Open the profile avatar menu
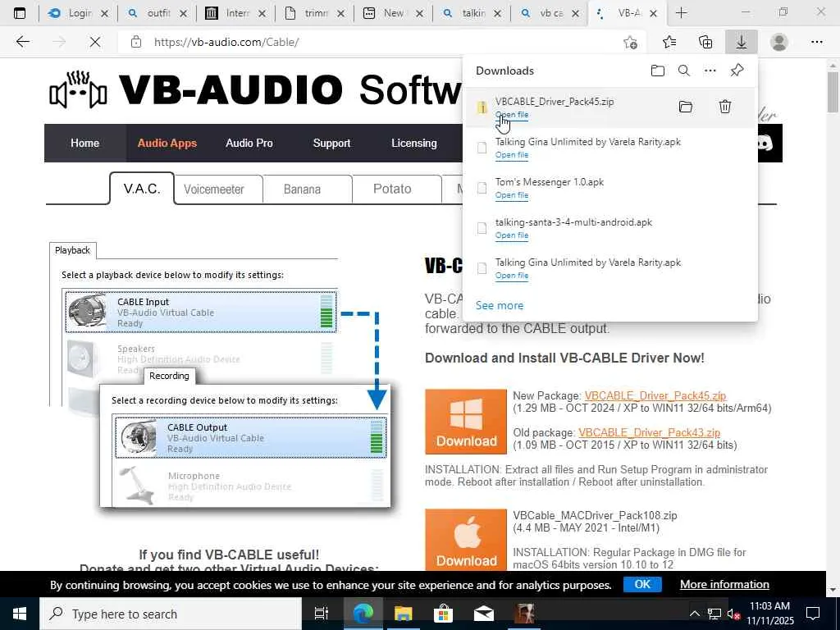The height and width of the screenshot is (630, 840). (779, 42)
